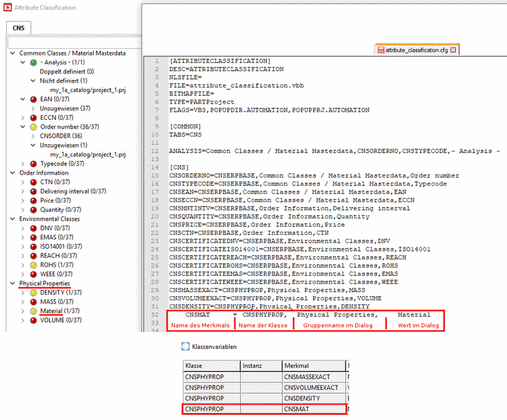Click the filter input field below CNS tab
Viewport: 507px width, 420px height.
tap(74, 43)
